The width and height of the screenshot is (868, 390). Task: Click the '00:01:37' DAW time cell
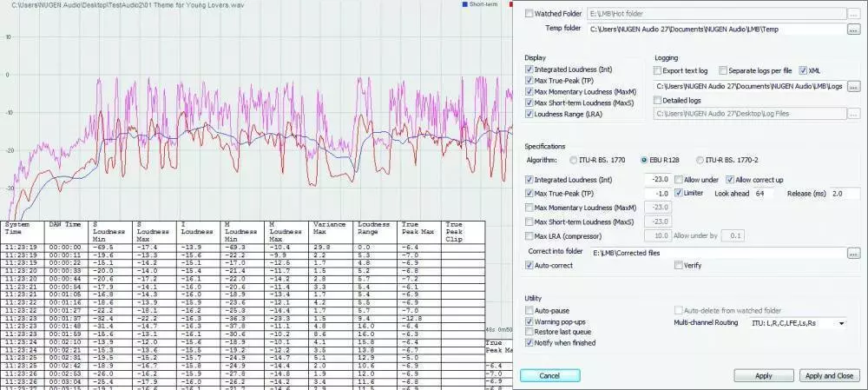[65, 319]
